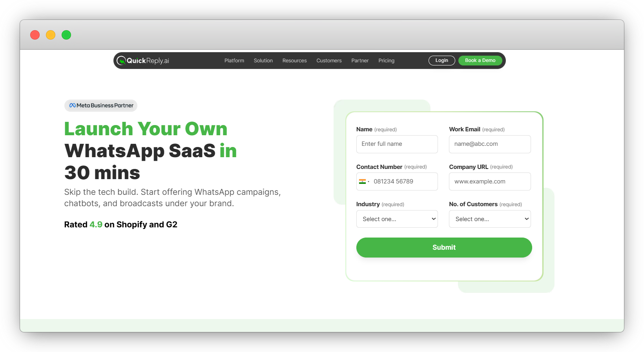This screenshot has height=352, width=644.
Task: Open the Solution menu
Action: 263,61
